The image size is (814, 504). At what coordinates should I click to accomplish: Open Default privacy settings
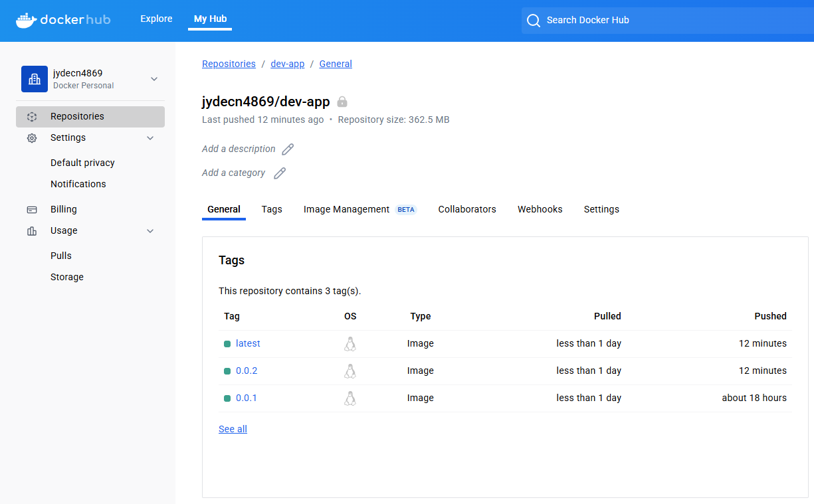click(82, 163)
